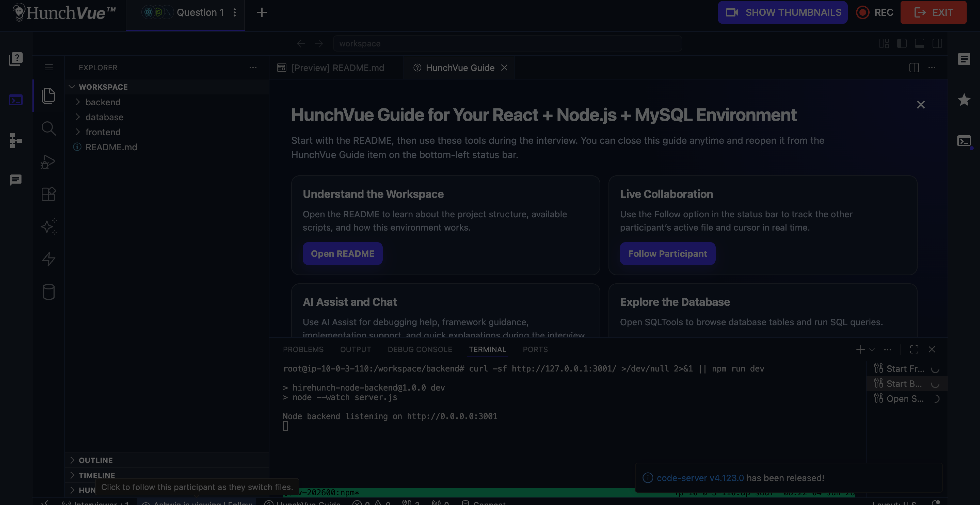Toggle the bottom panel visibility
The width and height of the screenshot is (980, 505).
click(x=920, y=44)
